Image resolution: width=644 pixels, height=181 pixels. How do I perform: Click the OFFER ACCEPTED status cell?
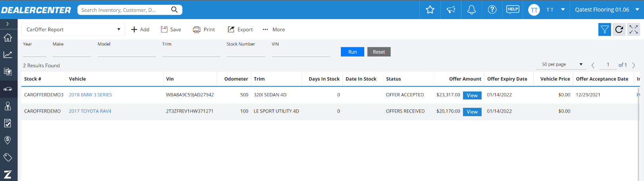point(405,95)
